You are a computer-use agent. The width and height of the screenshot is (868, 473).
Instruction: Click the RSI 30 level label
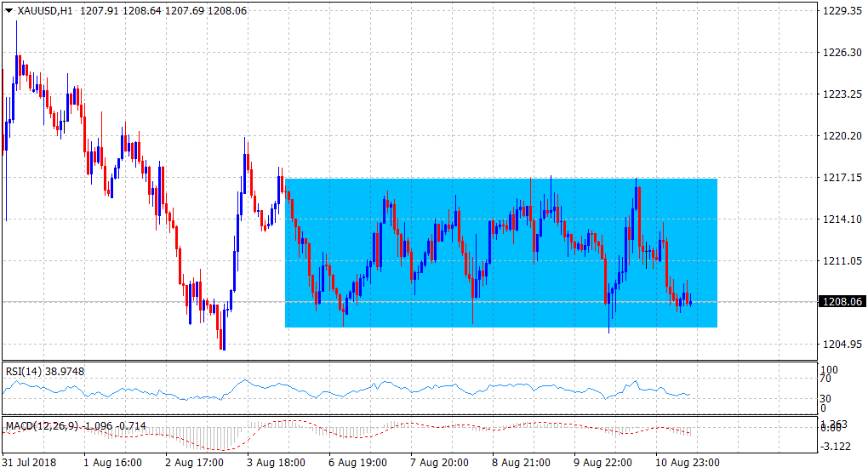825,398
